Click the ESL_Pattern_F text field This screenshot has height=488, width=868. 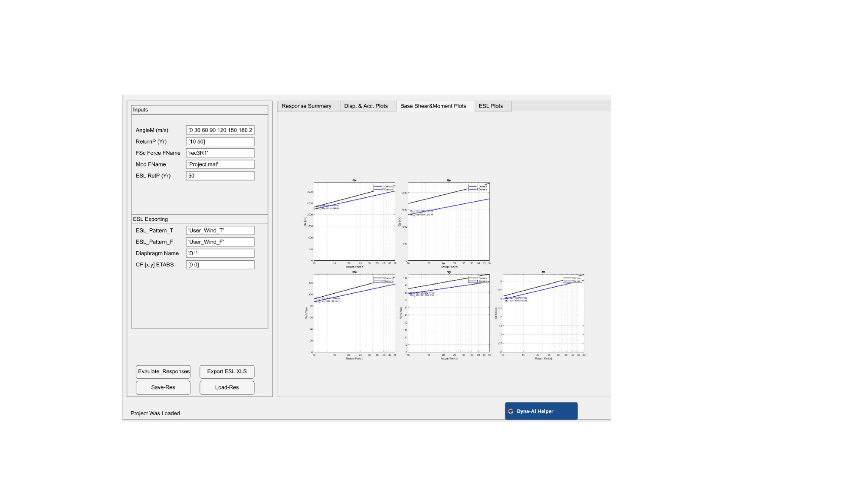coord(220,242)
